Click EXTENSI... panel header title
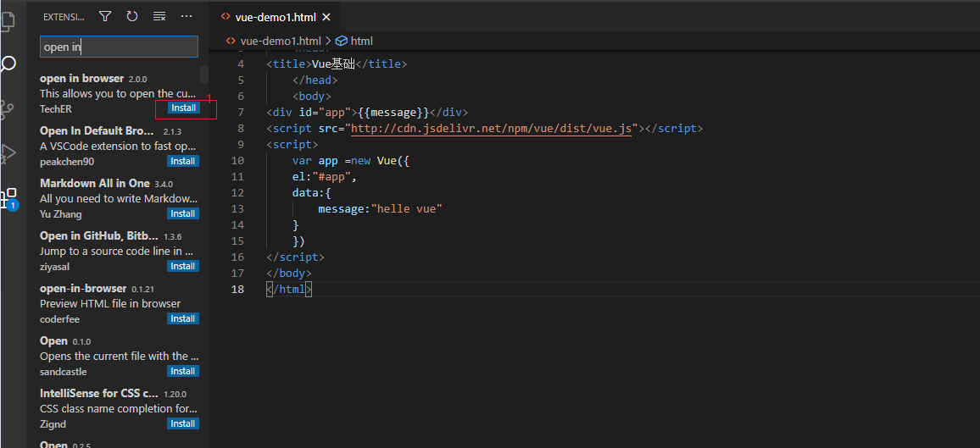Viewport: 980px width, 448px height. 64,17
